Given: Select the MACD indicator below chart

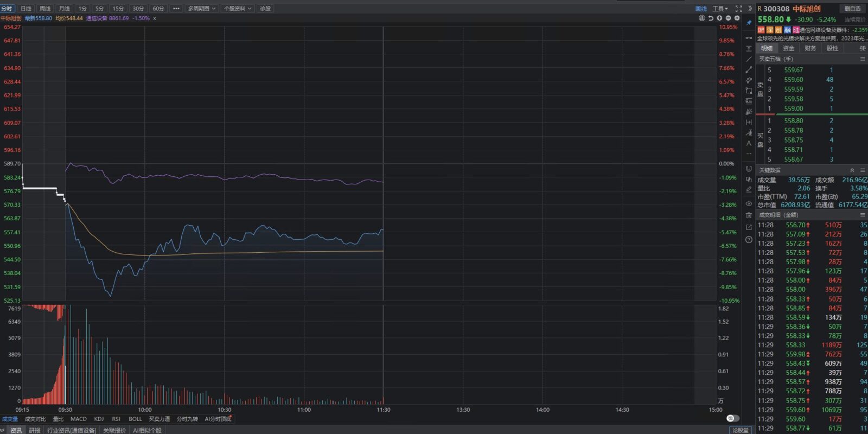Looking at the screenshot, I should click(x=78, y=419).
